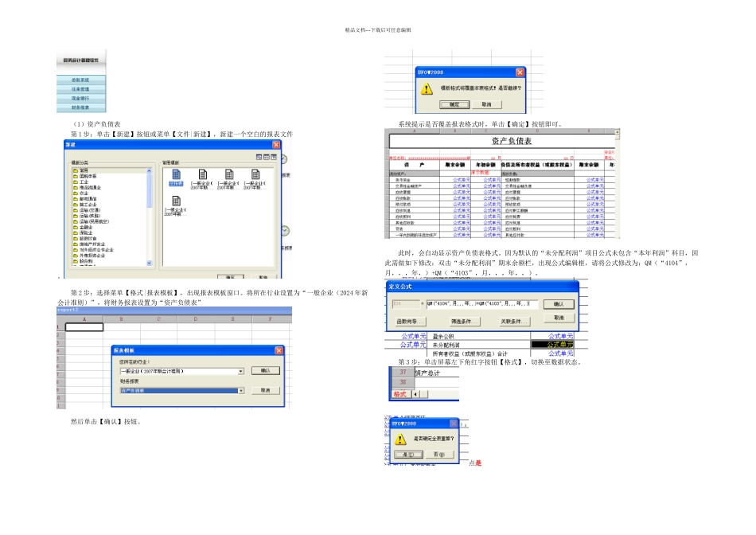Viewport: 756px width, 535px height.
Task: Click 确定 in template overwrite warning dialog
Action: click(x=454, y=104)
